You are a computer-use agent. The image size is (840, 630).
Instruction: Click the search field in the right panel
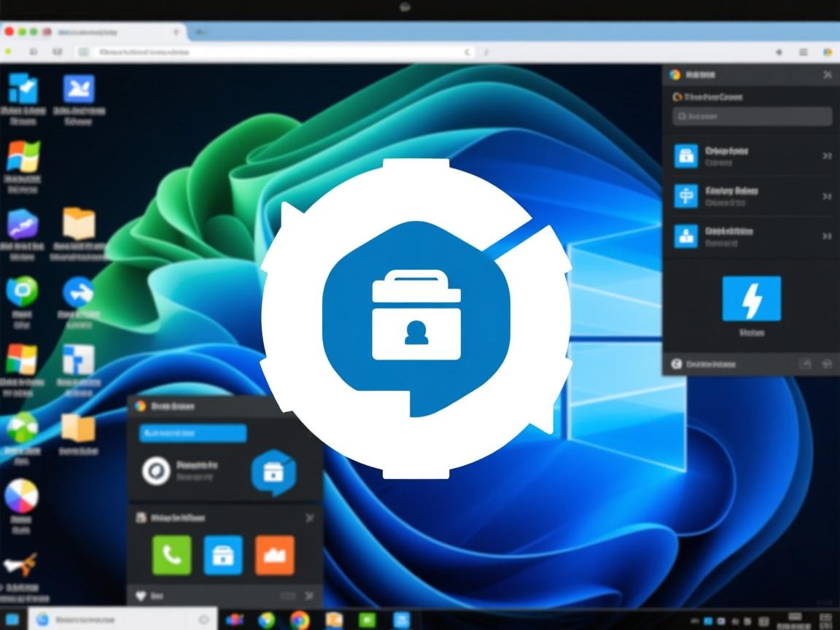click(752, 116)
